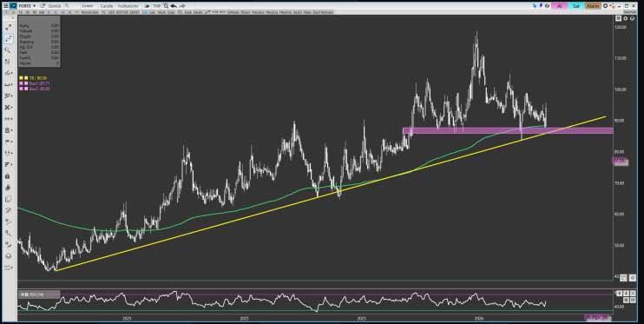
Task: Click the magnifier search icon in top toolbar
Action: click(166, 6)
